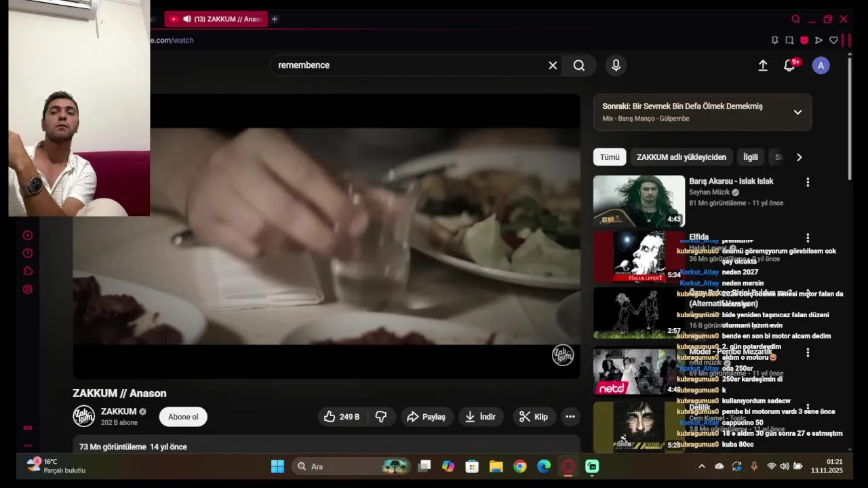868x488 pixels.
Task: Open the weather widget showing 16°C
Action: pos(56,466)
